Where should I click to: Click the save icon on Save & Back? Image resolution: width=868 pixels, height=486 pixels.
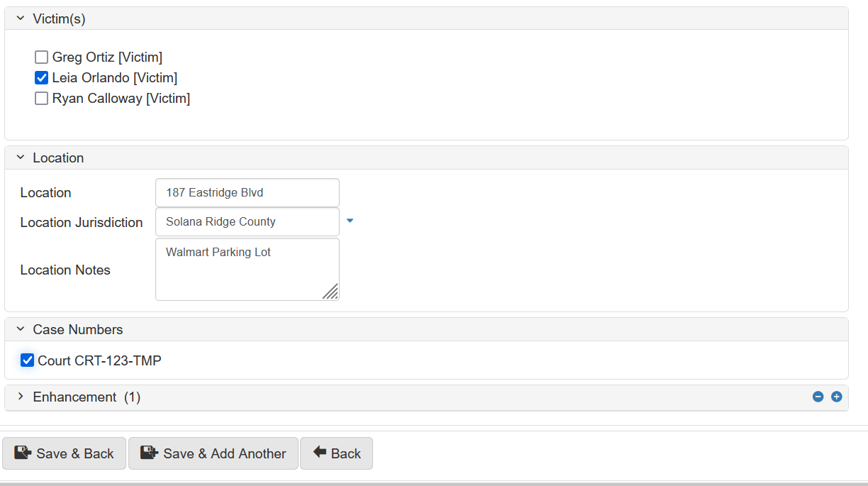23,453
